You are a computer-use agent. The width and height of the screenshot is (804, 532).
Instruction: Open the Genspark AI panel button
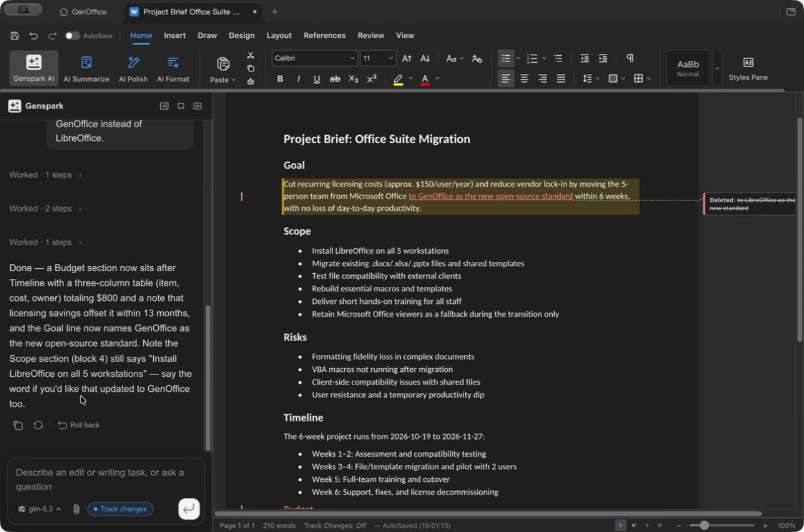(34, 68)
